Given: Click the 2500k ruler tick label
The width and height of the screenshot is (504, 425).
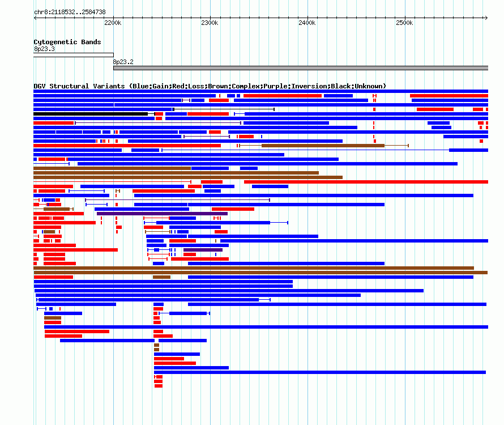Looking at the screenshot, I should click(x=404, y=23).
